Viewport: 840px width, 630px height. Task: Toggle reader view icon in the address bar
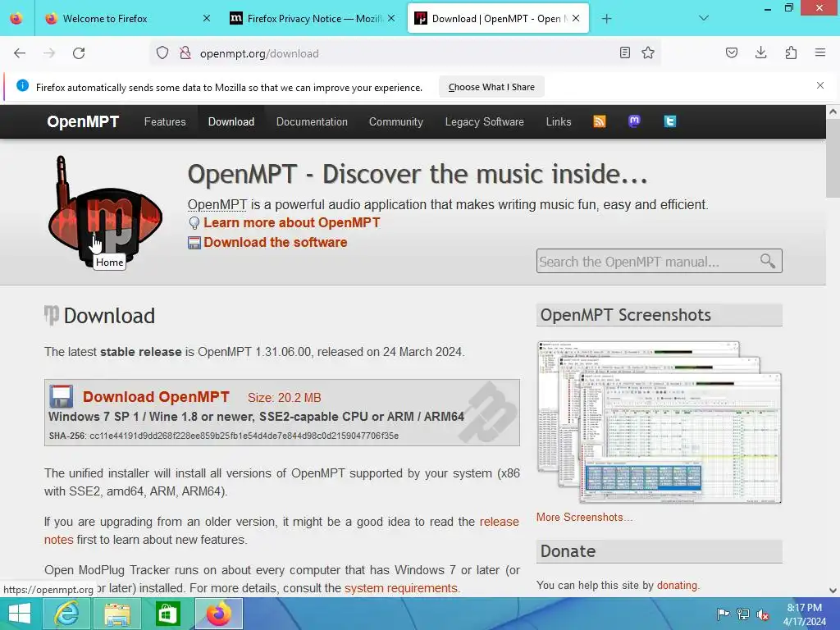(624, 52)
